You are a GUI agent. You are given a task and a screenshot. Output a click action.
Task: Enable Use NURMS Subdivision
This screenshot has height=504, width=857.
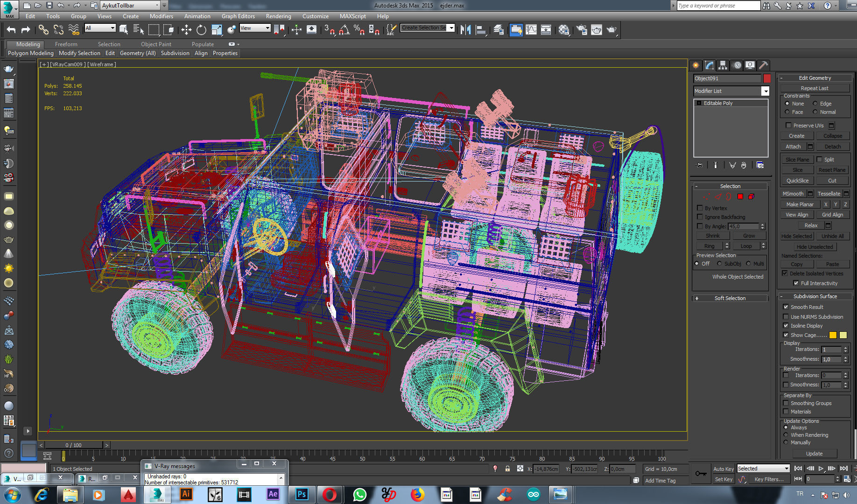(x=786, y=317)
